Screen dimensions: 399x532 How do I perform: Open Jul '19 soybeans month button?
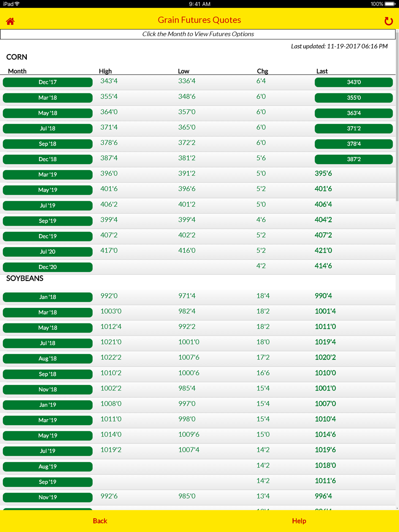click(47, 451)
